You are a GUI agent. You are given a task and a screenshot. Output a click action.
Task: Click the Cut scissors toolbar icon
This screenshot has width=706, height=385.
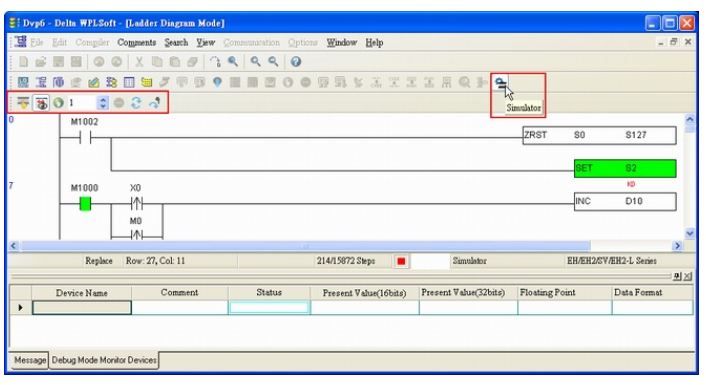(139, 62)
